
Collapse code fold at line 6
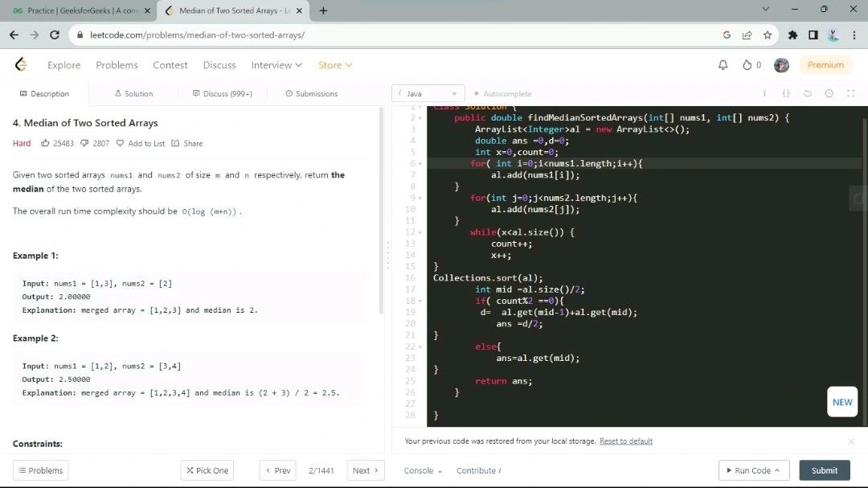pyautogui.click(x=420, y=164)
